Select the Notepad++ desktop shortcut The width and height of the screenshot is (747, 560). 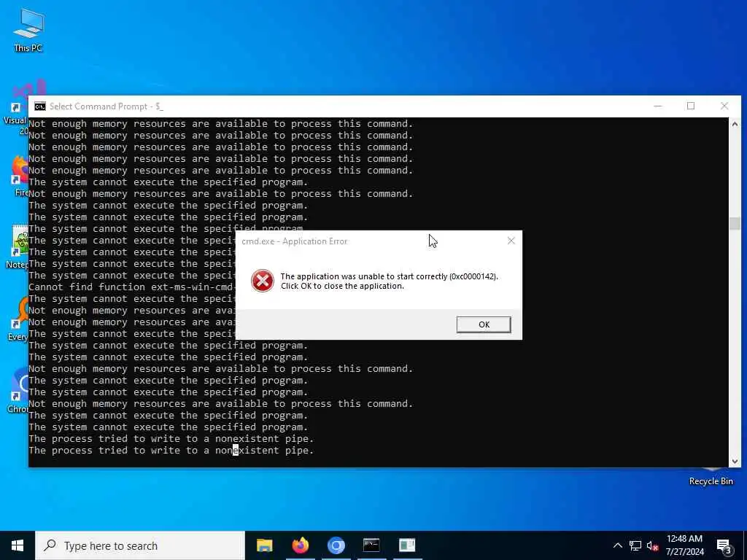(18, 248)
